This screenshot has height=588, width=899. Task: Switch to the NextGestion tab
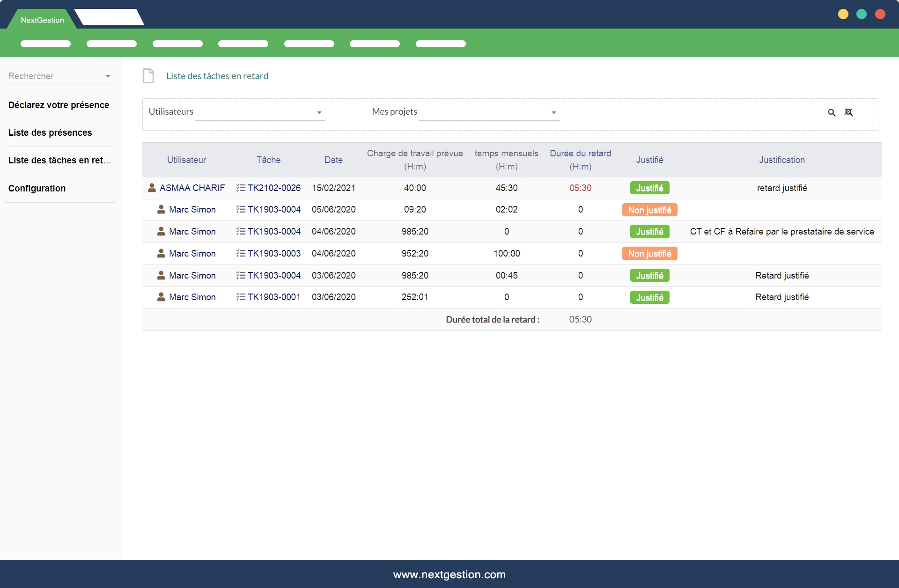(x=42, y=20)
